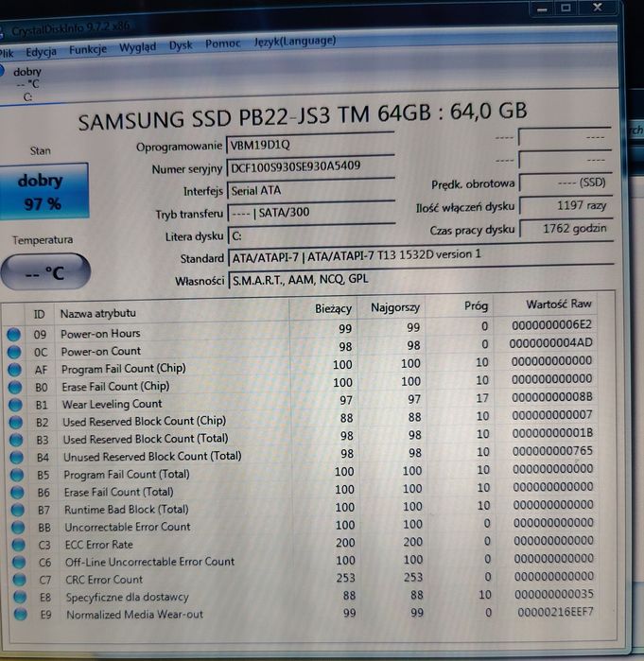Click raw value 000000000035
Viewport: 644px width, 661px height.
tap(554, 594)
